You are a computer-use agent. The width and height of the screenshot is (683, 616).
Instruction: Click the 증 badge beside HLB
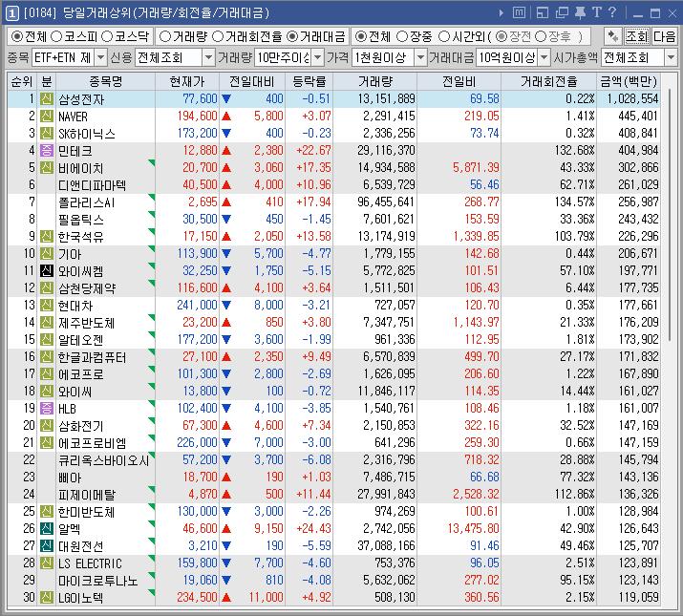47,408
